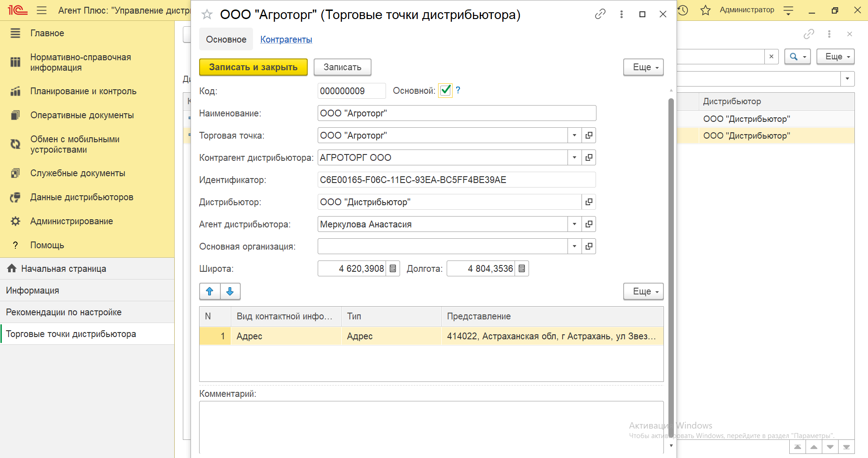
Task: Uncheck the Основной checkbox
Action: (445, 90)
